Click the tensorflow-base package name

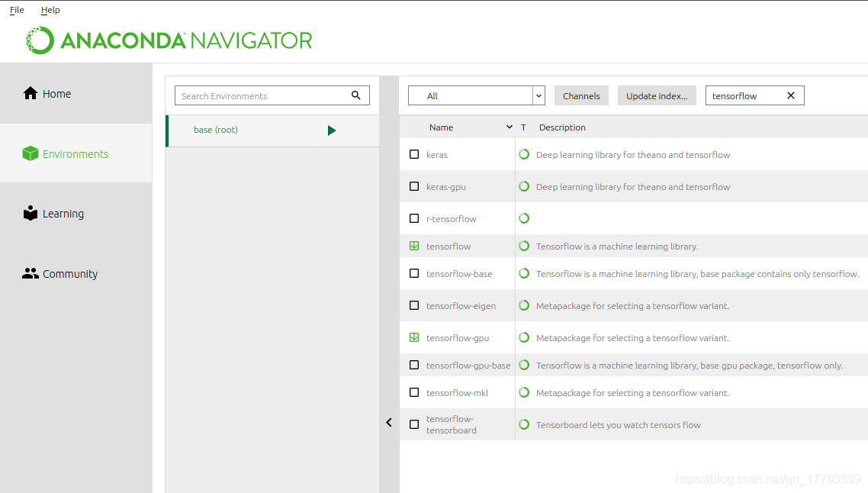click(x=459, y=274)
